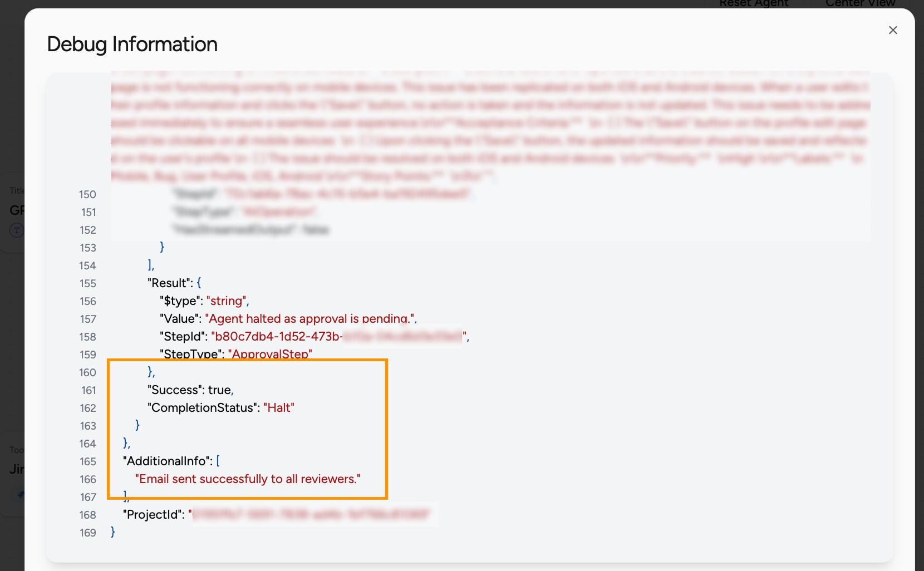The height and width of the screenshot is (571, 924).
Task: Click the "ApprovalStep" string value
Action: pos(270,355)
